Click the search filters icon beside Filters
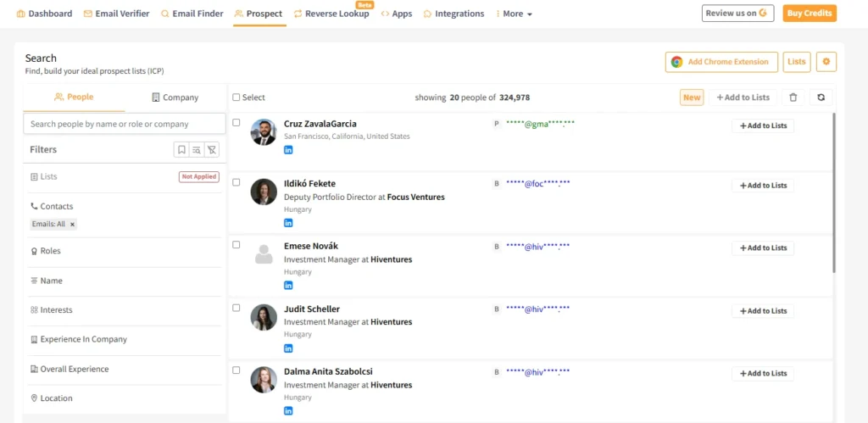This screenshot has width=868, height=423. 197,149
